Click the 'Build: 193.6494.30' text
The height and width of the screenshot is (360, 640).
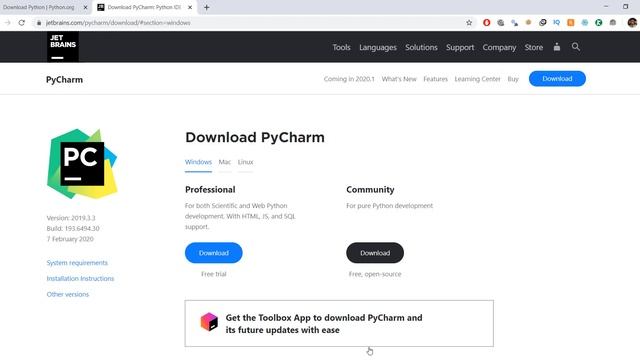click(73, 229)
